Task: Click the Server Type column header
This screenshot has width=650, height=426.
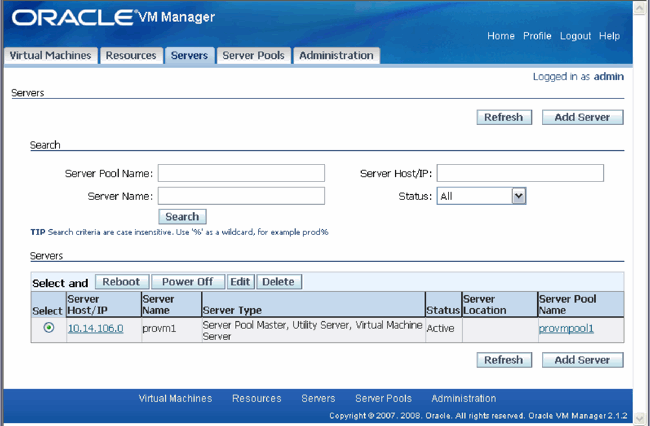Action: (x=313, y=305)
